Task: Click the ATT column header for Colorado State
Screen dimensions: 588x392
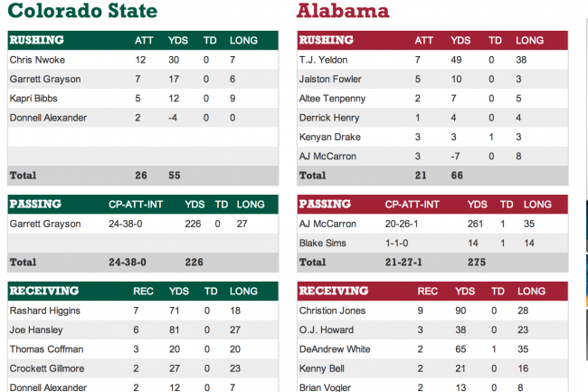Action: pyautogui.click(x=144, y=40)
